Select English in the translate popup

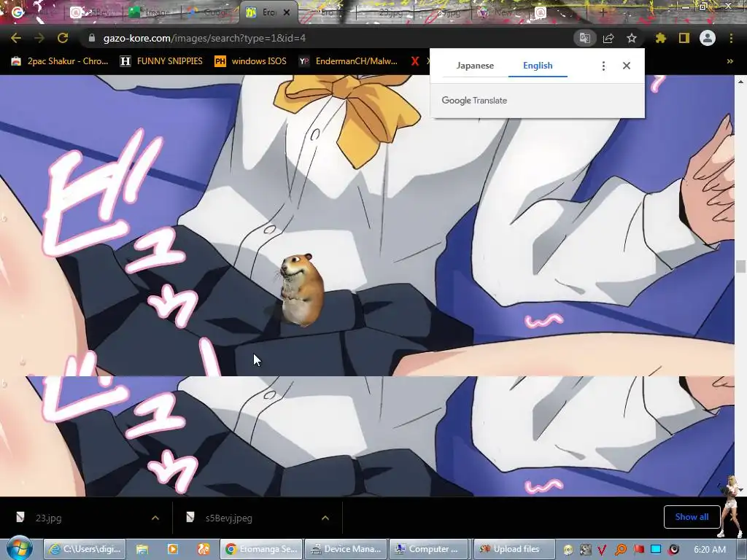[538, 66]
